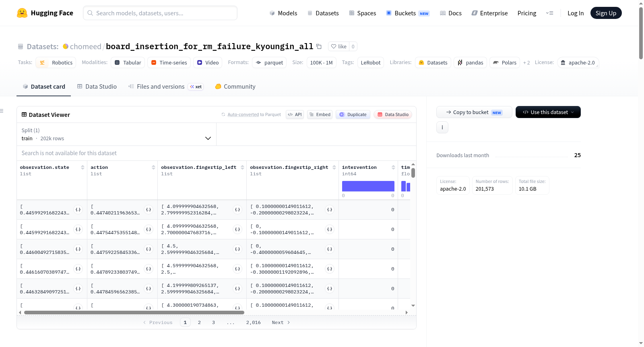Go to the Next page of rows
This screenshot has height=347, width=644.
coord(281,322)
